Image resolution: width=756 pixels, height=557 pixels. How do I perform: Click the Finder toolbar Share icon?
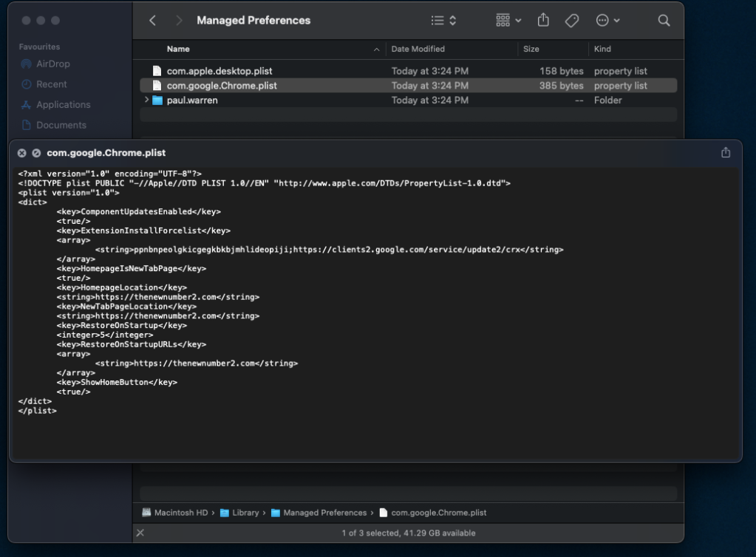pos(543,20)
